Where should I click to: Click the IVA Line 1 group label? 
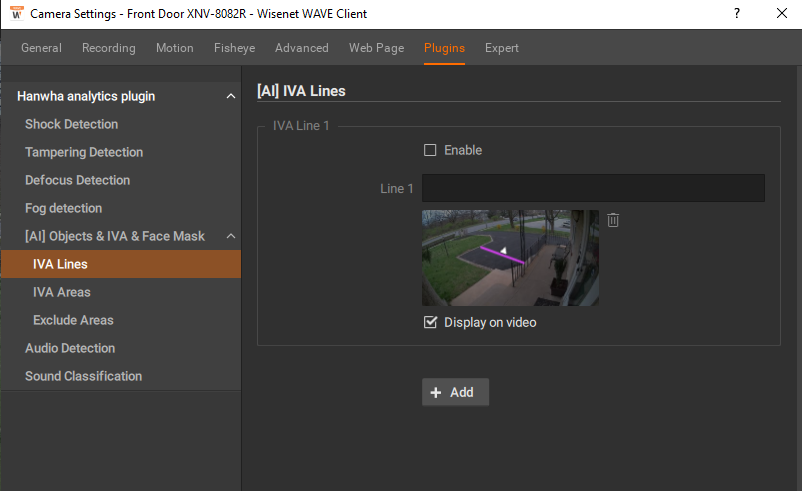[301, 125]
